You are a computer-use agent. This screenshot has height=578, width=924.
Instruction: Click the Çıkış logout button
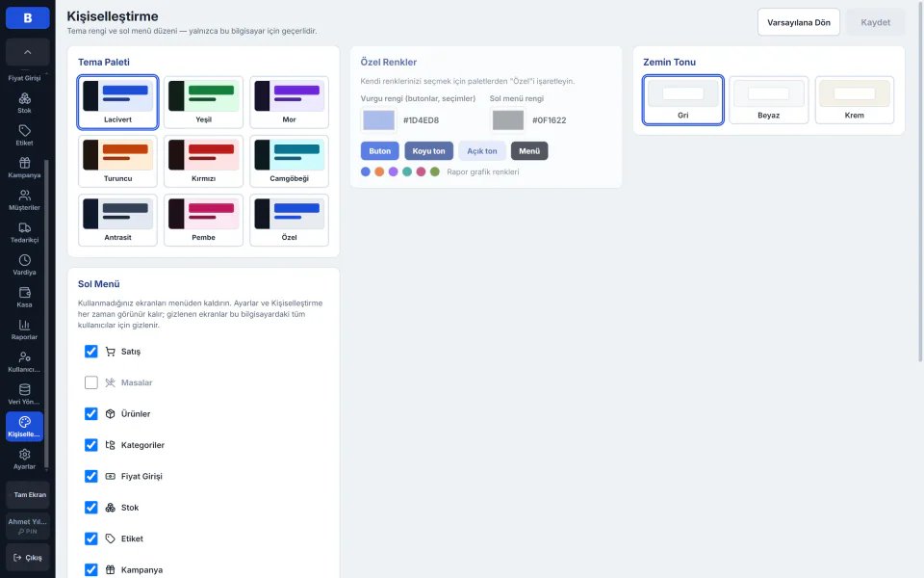[28, 558]
